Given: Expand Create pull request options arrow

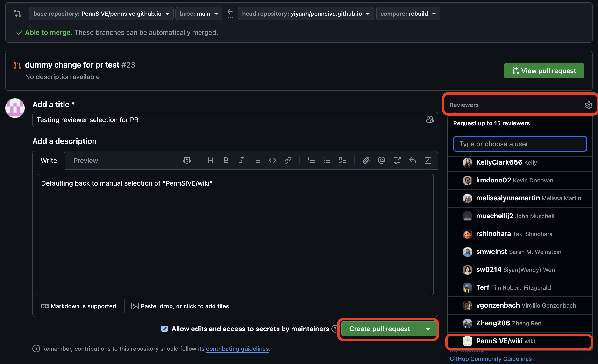Looking at the screenshot, I should point(428,329).
